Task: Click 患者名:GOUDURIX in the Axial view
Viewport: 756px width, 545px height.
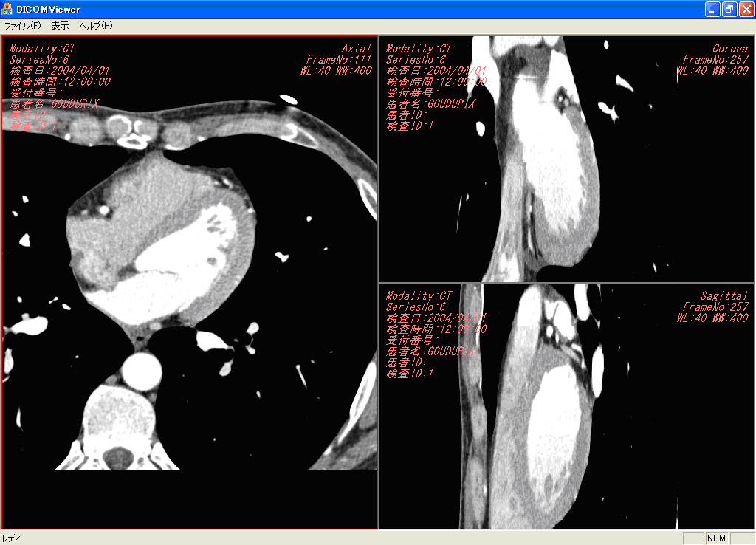Action: coord(55,104)
